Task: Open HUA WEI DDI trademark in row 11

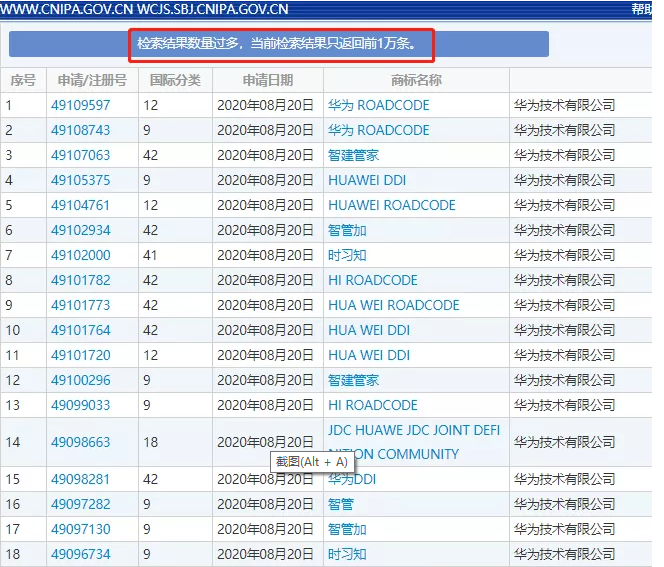Action: tap(369, 355)
